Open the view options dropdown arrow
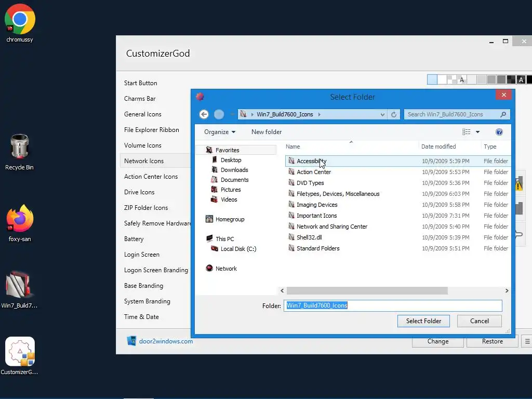532x399 pixels. coord(478,132)
